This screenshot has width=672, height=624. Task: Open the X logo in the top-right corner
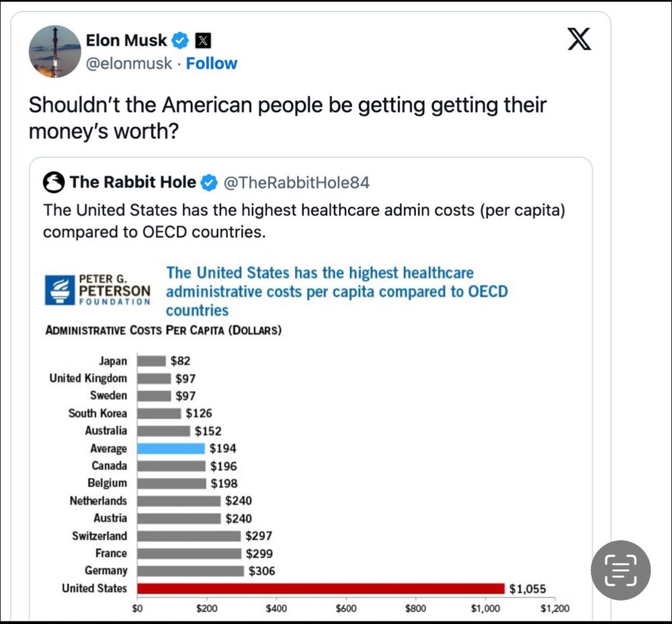(579, 39)
